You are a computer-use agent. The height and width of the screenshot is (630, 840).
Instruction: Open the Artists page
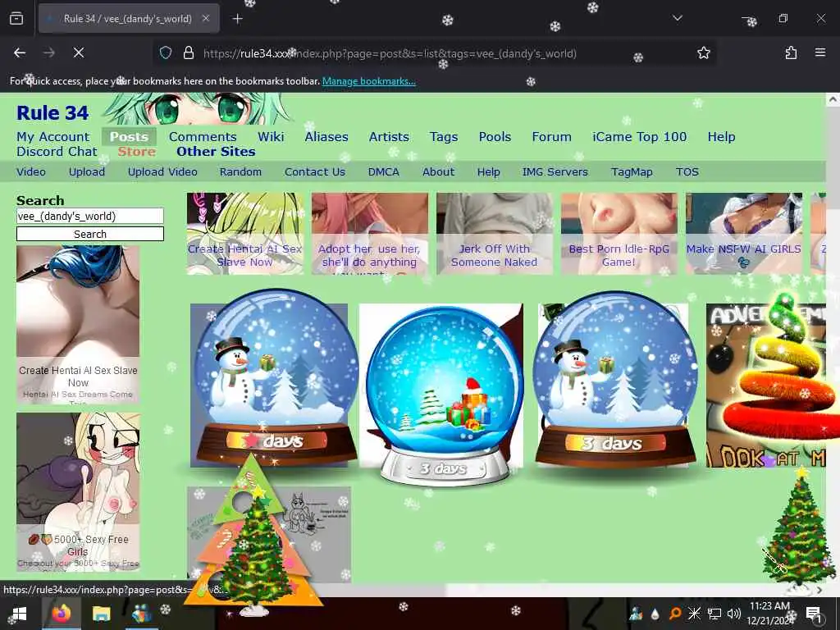click(x=389, y=137)
